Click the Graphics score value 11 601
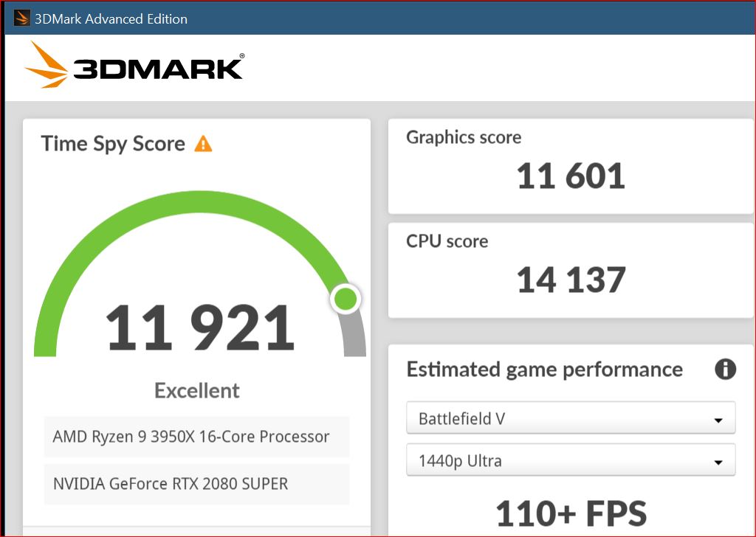 tap(571, 176)
